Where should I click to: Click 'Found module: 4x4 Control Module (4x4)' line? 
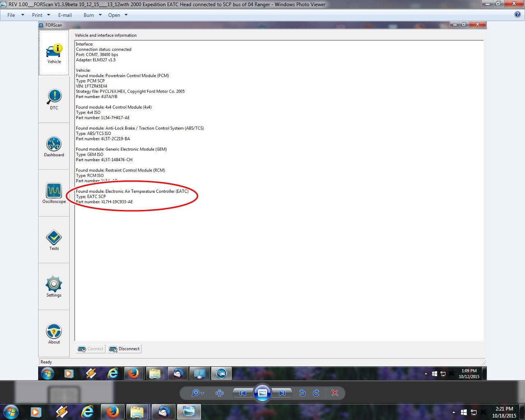[114, 107]
